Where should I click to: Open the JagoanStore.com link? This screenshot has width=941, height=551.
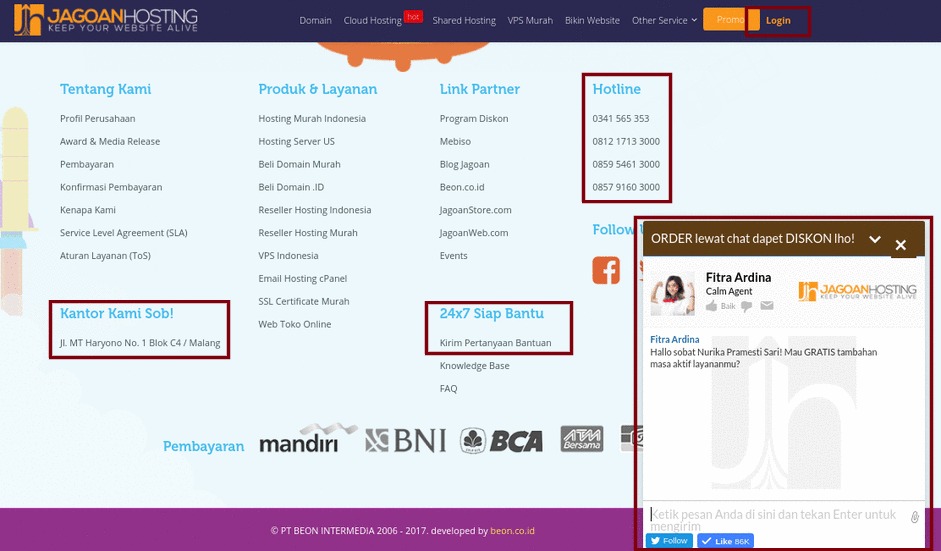[476, 210]
